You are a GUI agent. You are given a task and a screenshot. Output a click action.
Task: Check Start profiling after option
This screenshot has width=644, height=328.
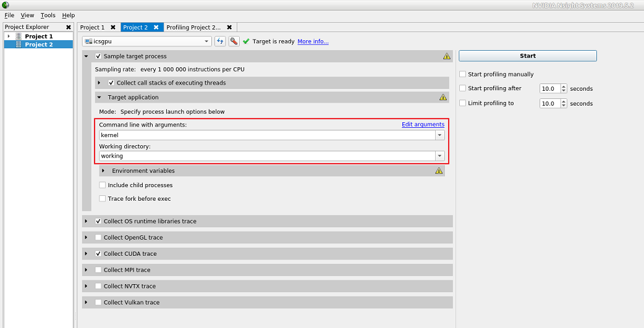[463, 88]
